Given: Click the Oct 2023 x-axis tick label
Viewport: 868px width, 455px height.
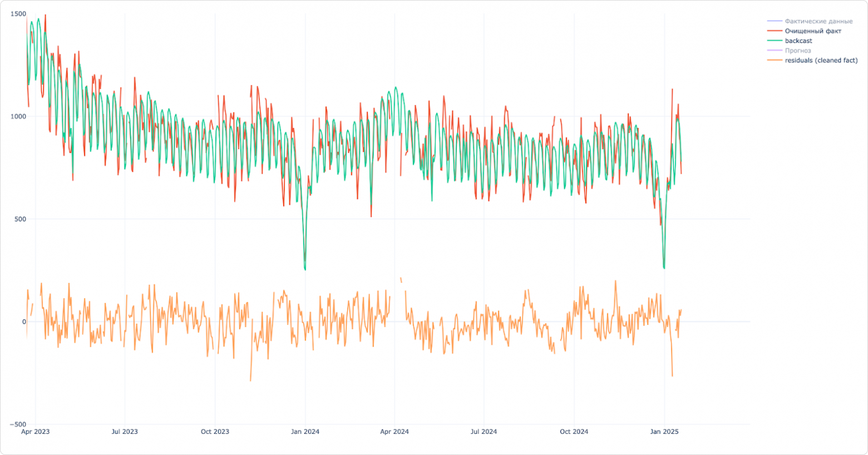Looking at the screenshot, I should [215, 432].
